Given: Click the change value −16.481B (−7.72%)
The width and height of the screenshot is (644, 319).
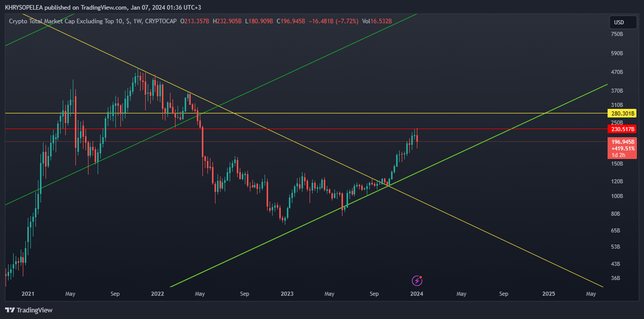Looking at the screenshot, I should pos(333,21).
